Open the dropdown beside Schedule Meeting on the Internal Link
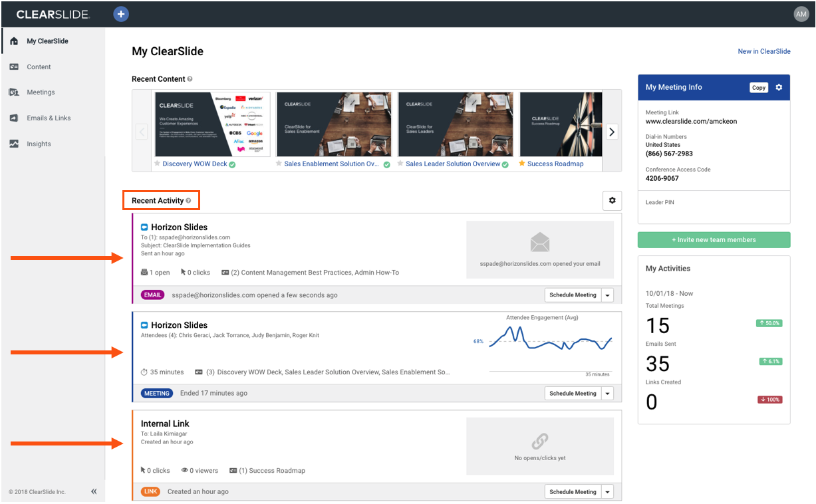816x504 pixels. (607, 491)
